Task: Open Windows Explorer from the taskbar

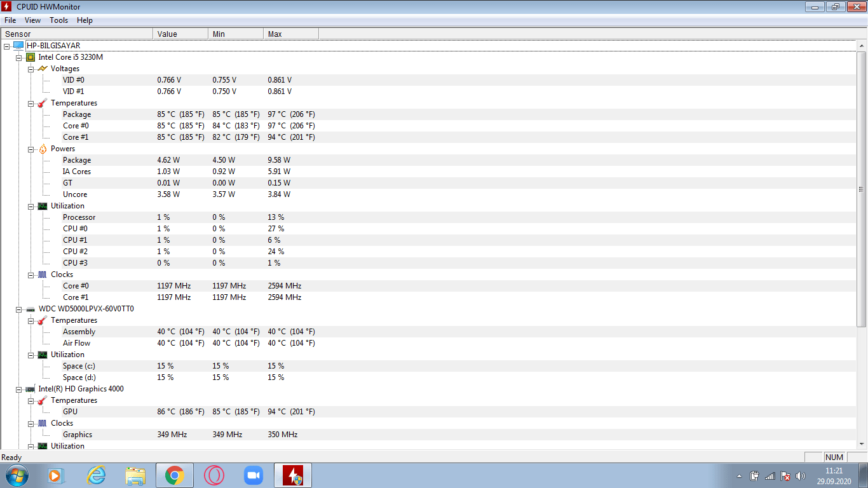Action: click(135, 475)
